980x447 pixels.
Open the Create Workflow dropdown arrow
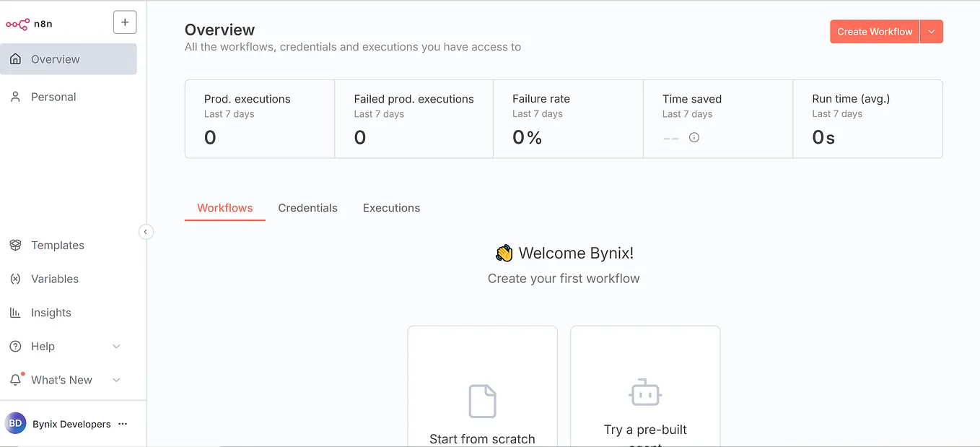pyautogui.click(x=932, y=31)
